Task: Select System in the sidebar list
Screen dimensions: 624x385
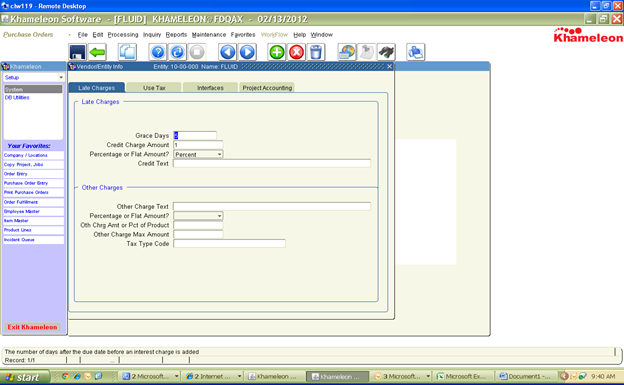Action: tap(33, 90)
